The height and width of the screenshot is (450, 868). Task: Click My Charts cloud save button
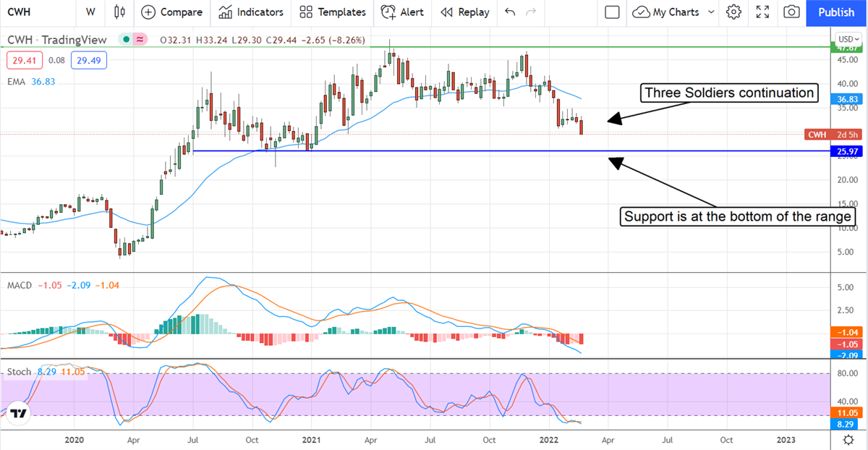[665, 12]
